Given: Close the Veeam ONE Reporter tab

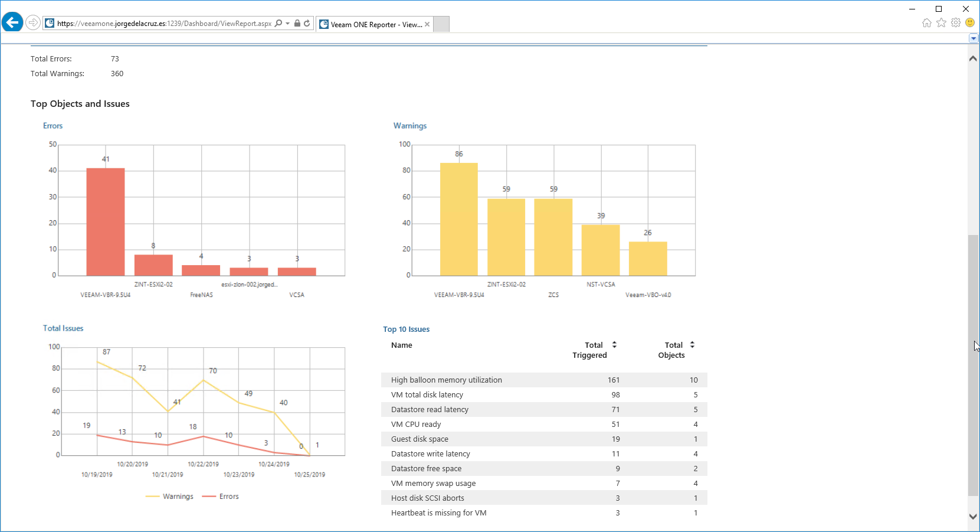Looking at the screenshot, I should pos(427,24).
